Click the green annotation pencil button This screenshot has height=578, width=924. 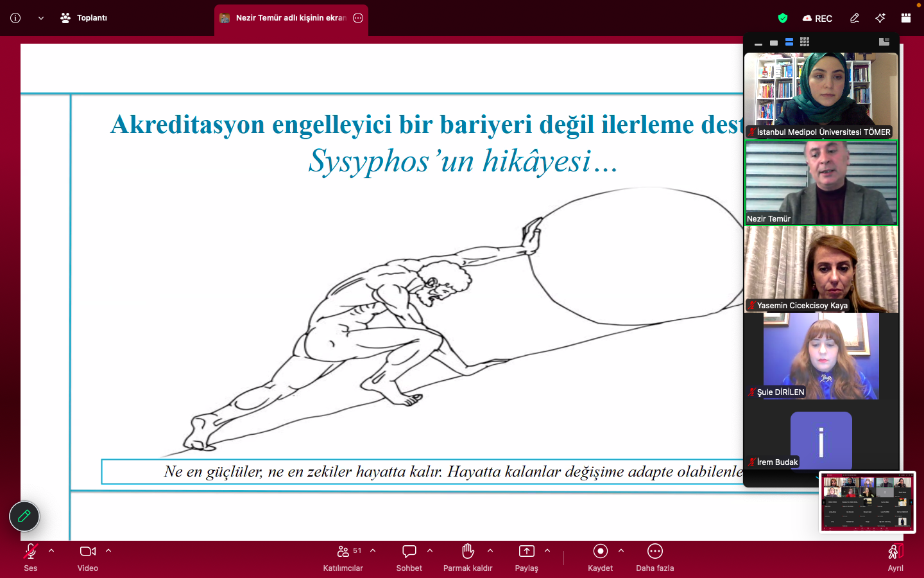pyautogui.click(x=24, y=516)
